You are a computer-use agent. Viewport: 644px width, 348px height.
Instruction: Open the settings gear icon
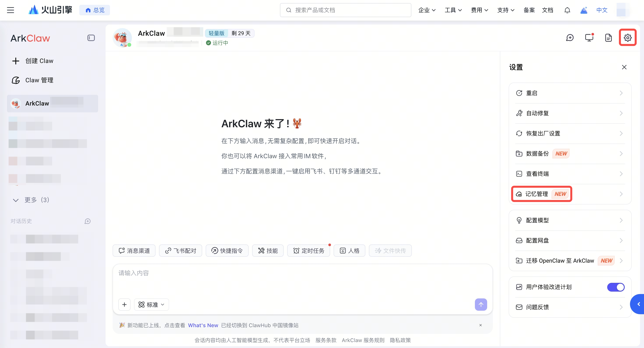click(x=628, y=38)
